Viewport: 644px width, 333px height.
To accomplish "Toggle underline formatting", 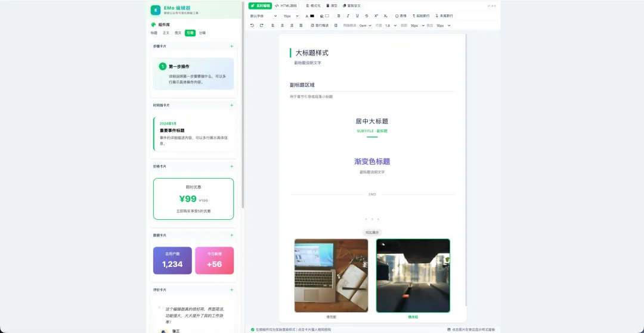I will [x=357, y=16].
